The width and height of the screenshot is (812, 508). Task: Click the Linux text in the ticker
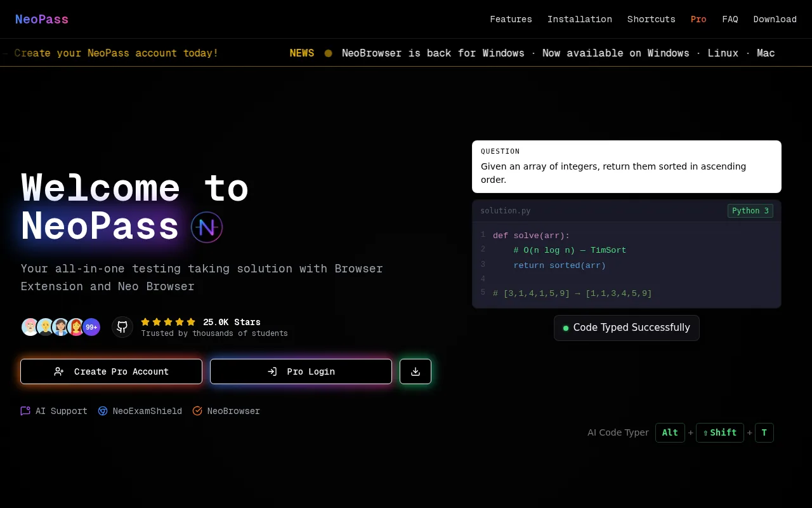tap(723, 53)
